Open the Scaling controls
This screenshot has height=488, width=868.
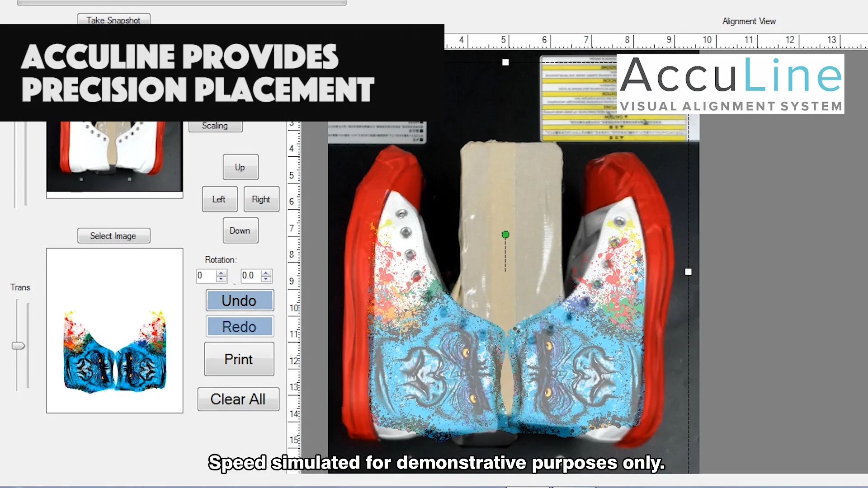coord(215,126)
